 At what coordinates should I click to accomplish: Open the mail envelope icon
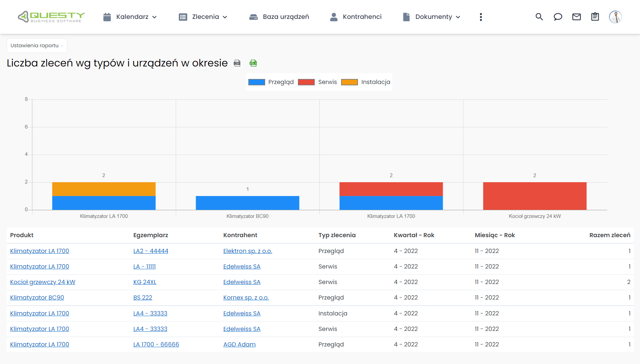[577, 17]
